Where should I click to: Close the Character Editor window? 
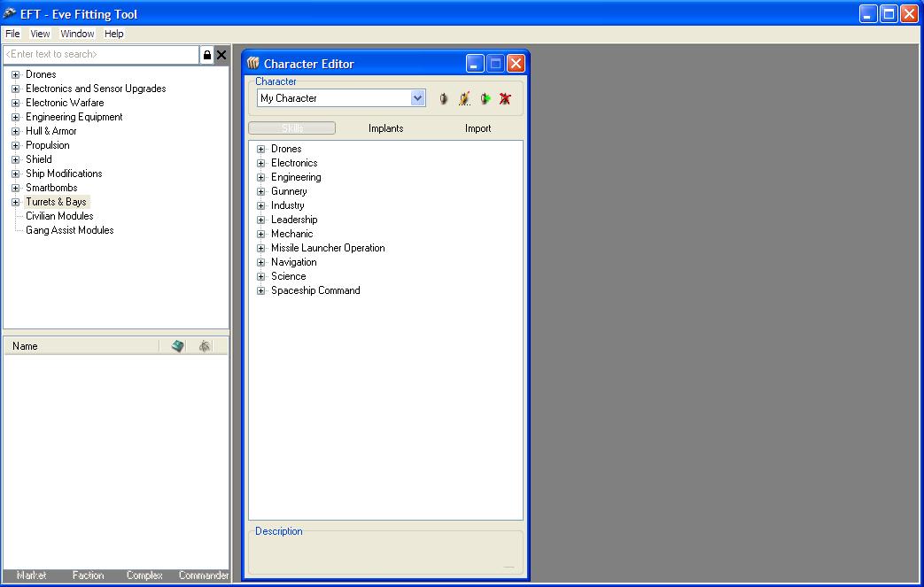[516, 64]
